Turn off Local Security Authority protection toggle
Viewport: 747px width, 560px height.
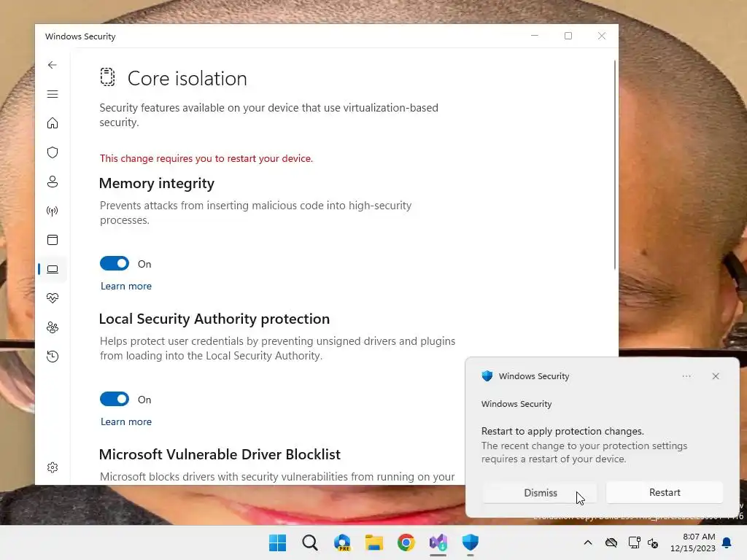[x=115, y=399]
